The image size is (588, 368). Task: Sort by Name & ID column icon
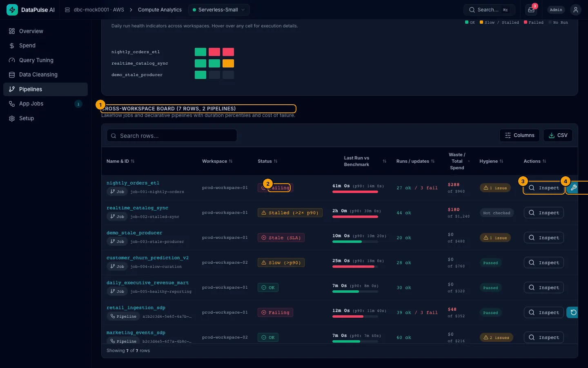click(x=133, y=161)
